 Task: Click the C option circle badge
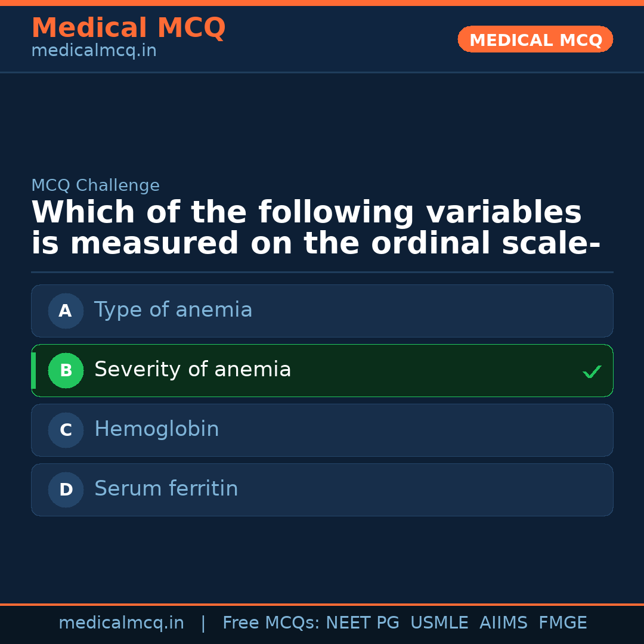(x=66, y=430)
